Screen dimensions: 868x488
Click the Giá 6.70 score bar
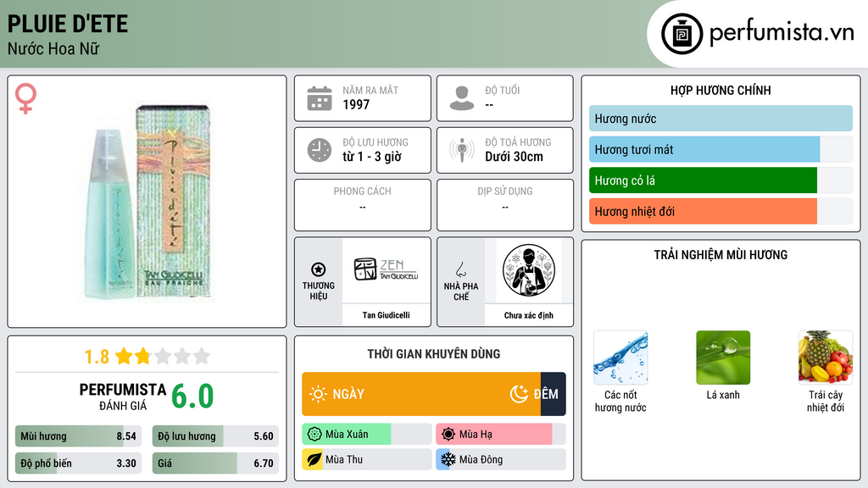[215, 463]
